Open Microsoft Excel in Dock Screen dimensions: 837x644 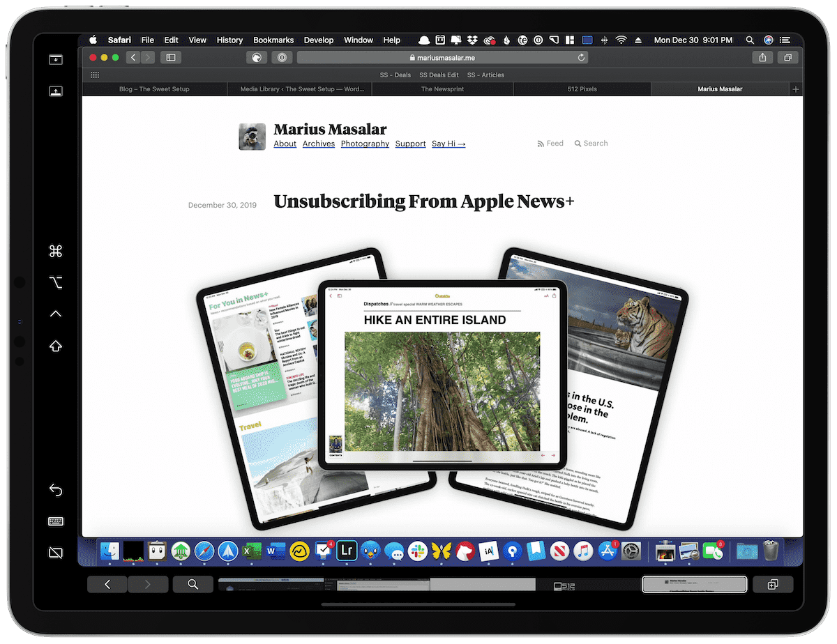pyautogui.click(x=252, y=551)
